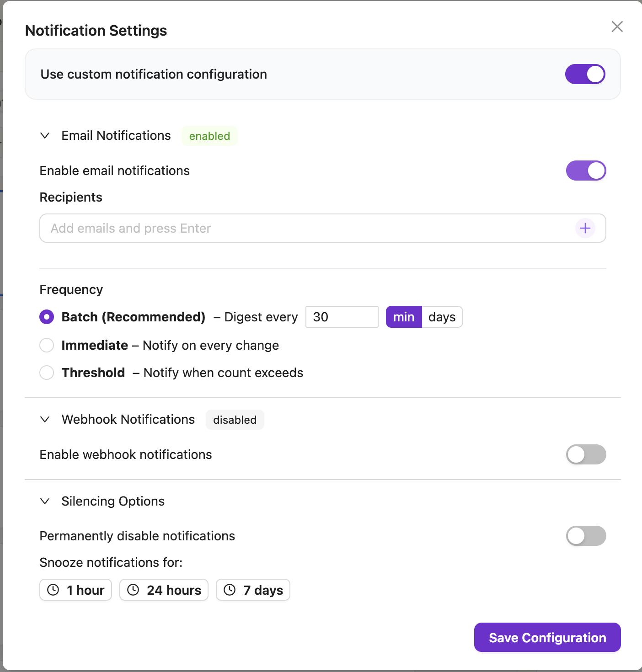The image size is (642, 672).
Task: Snooze notifications for 1 hour
Action: pos(76,590)
